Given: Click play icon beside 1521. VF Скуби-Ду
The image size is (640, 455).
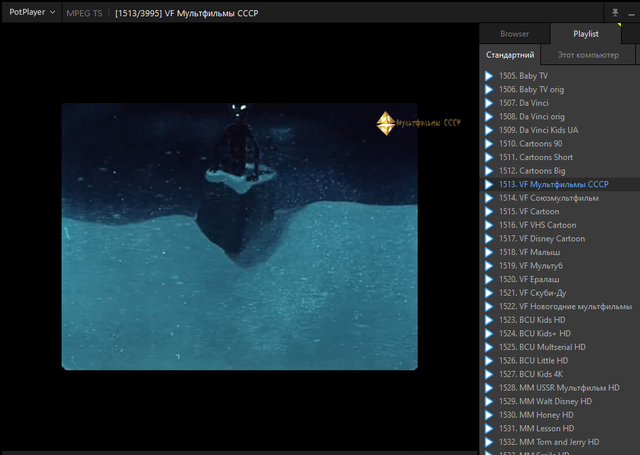Looking at the screenshot, I should (x=489, y=293).
